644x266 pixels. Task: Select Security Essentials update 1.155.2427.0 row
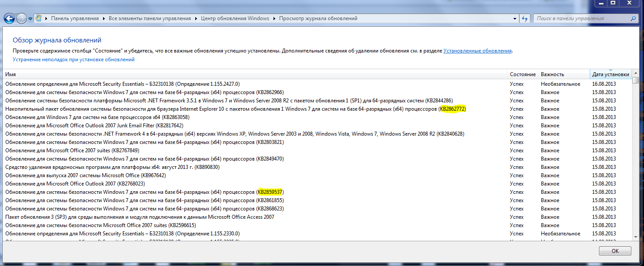coord(318,84)
